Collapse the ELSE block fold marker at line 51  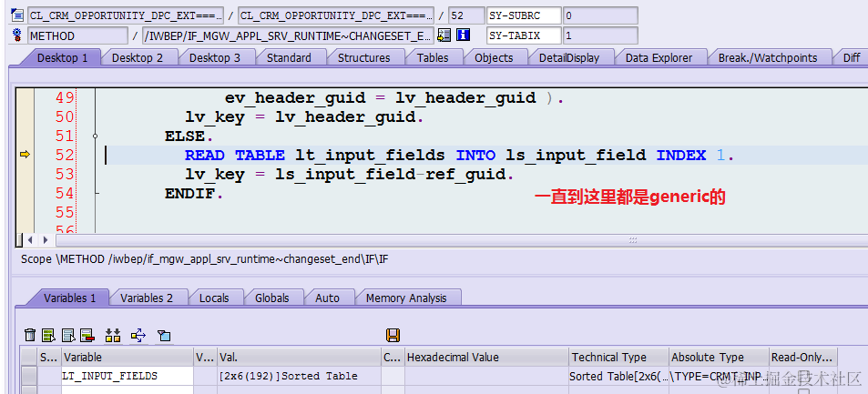(96, 136)
